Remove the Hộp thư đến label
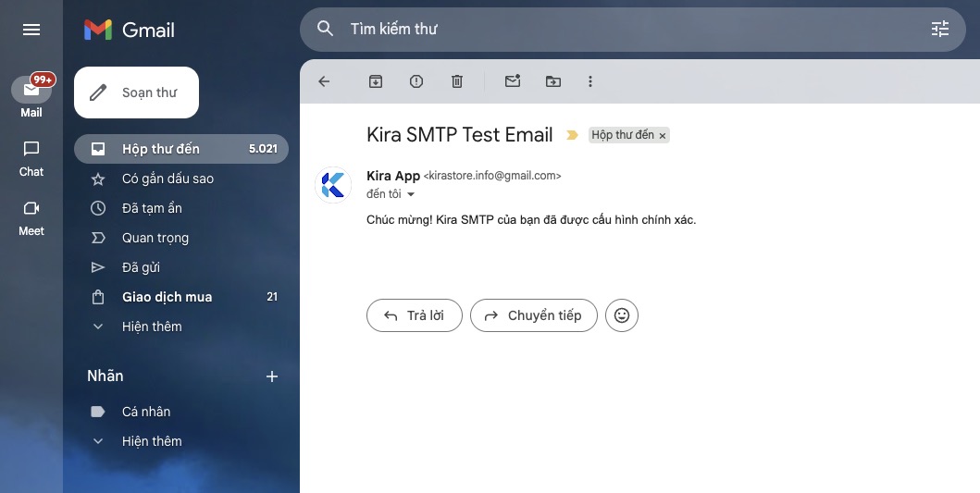Image resolution: width=980 pixels, height=493 pixels. click(663, 136)
